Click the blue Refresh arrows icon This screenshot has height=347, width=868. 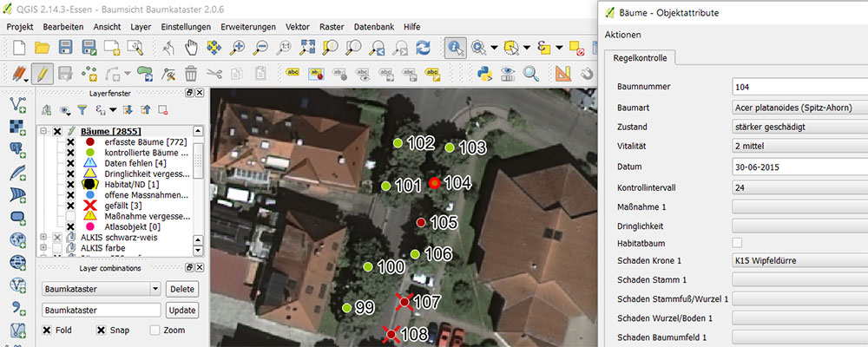point(423,48)
